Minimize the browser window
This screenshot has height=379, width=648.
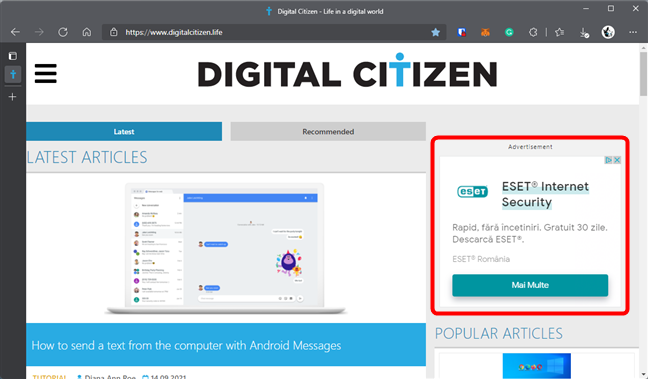(x=586, y=9)
